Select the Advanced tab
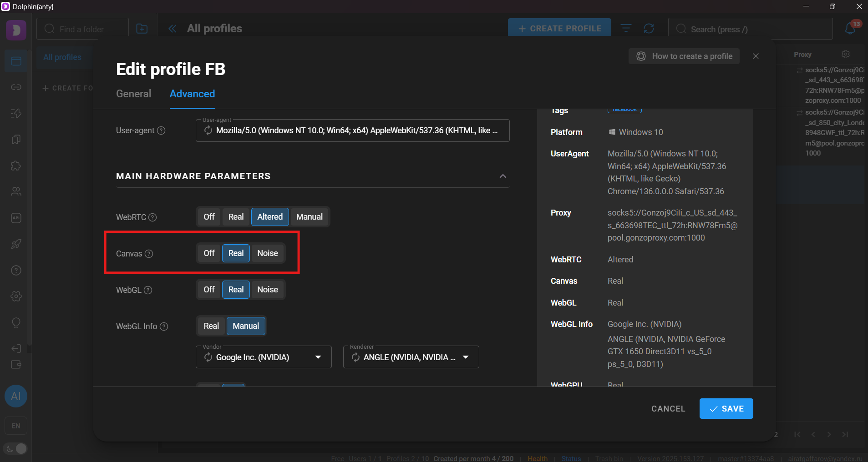This screenshot has height=462, width=868. pyautogui.click(x=192, y=94)
